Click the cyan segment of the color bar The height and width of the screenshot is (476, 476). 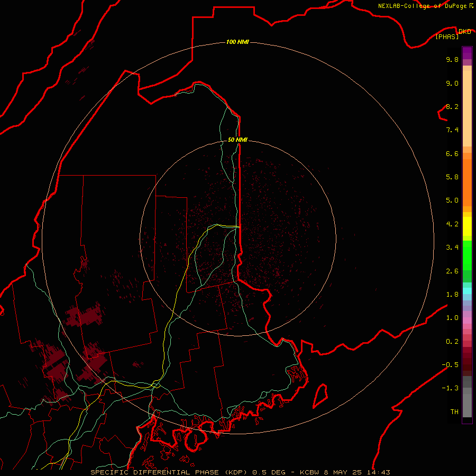pyautogui.click(x=467, y=291)
